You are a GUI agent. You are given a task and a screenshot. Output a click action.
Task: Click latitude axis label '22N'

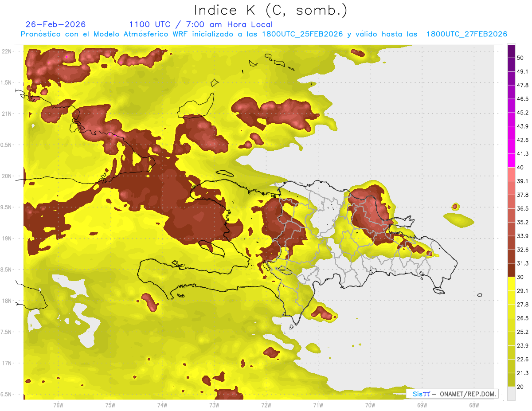click(x=7, y=51)
